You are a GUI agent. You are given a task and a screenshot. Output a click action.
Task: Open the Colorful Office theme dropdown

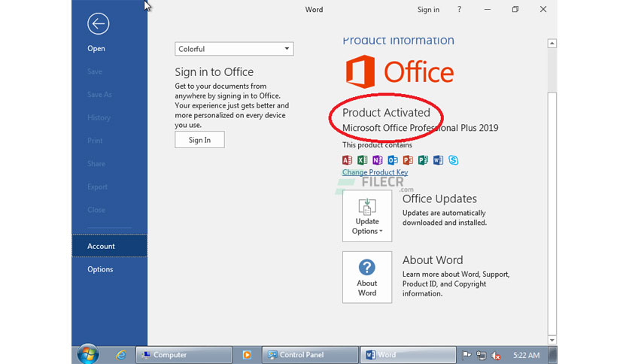point(234,49)
